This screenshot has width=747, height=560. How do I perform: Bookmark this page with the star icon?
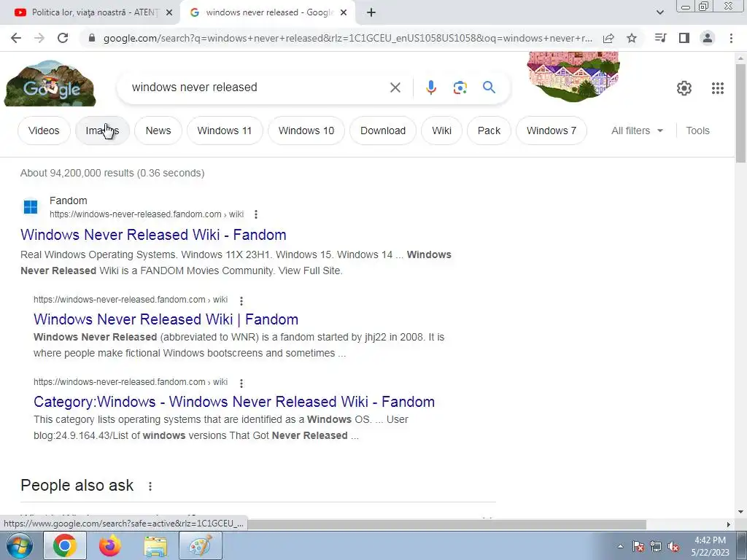pos(632,38)
